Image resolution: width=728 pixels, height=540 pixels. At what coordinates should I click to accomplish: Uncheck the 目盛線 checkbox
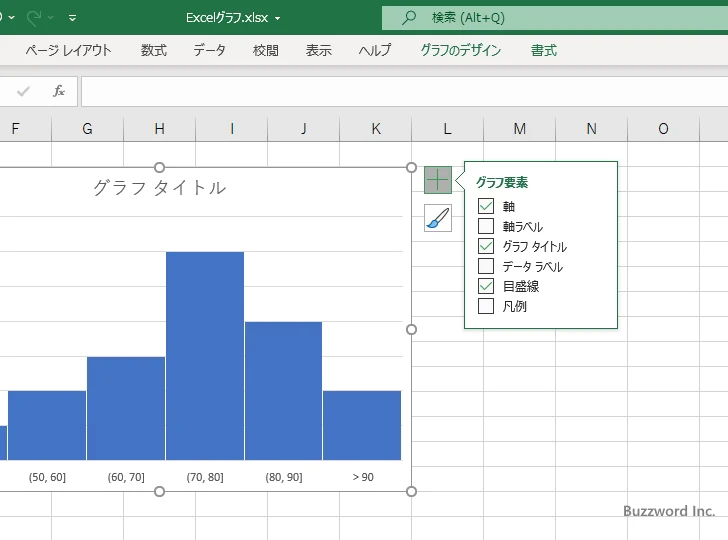click(x=486, y=286)
